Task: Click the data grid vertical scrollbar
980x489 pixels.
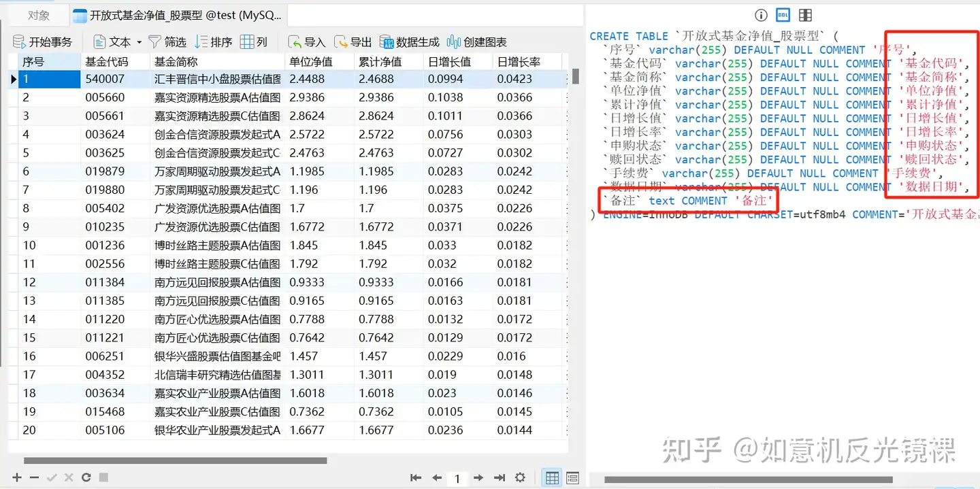Action: point(576,76)
